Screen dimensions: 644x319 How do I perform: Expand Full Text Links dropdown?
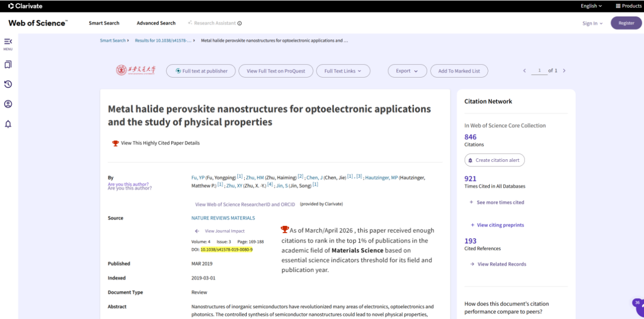pos(343,71)
